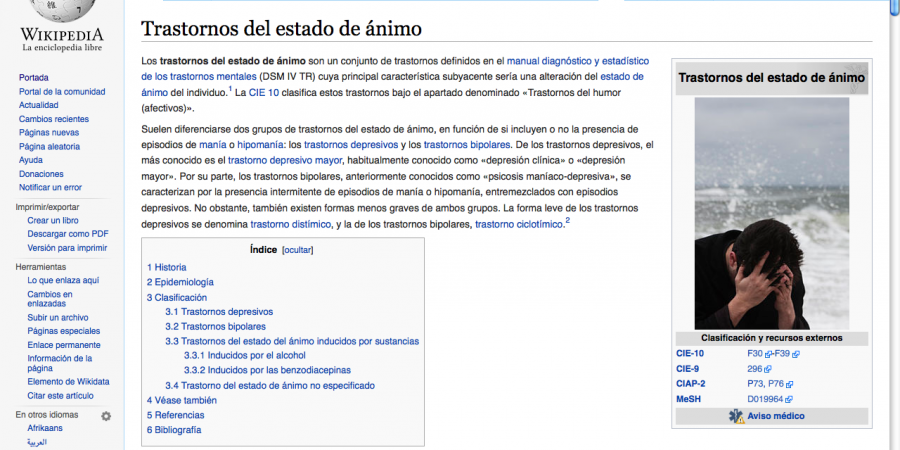Click external link icon next to F39
This screenshot has width=900, height=450.
click(x=796, y=354)
